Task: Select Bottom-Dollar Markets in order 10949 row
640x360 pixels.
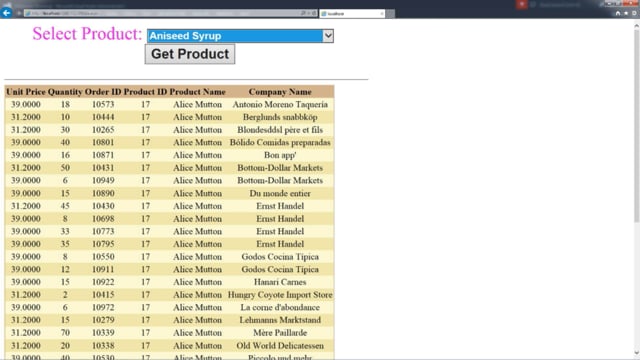Action: [x=280, y=180]
